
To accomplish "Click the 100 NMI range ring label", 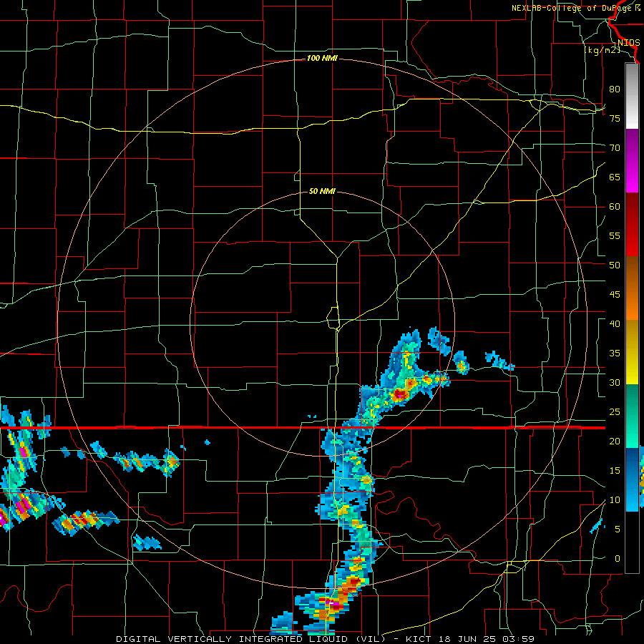I will (322, 59).
